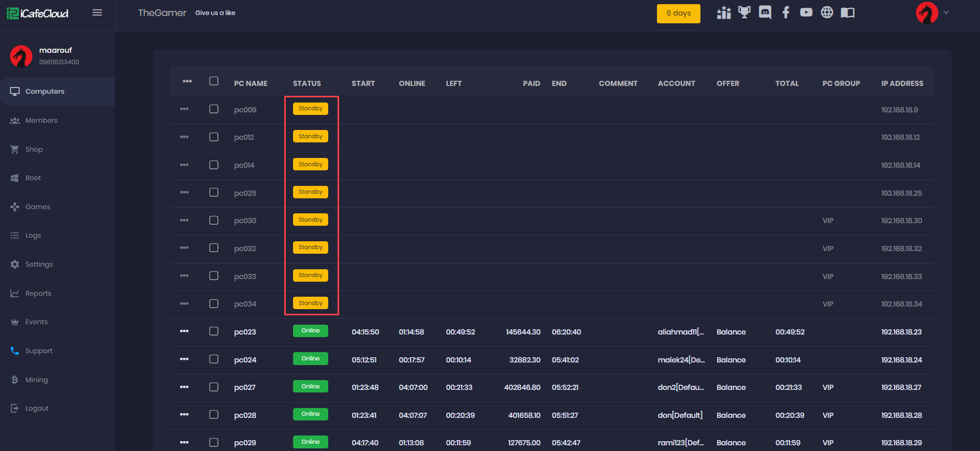Click the Facebook icon in top bar
Viewport: 980px width, 451px height.
tap(785, 12)
